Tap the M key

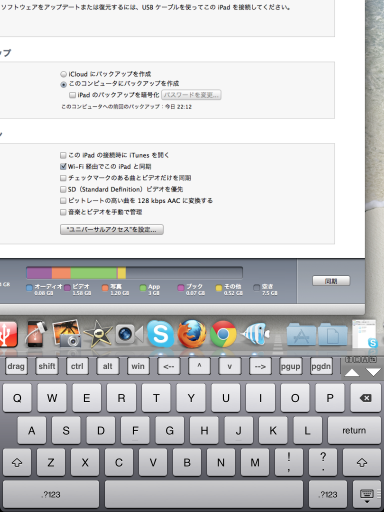click(255, 462)
